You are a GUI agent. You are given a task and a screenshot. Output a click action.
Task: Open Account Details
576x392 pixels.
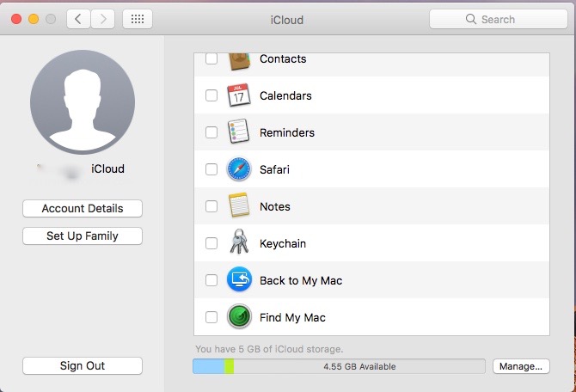(x=83, y=208)
